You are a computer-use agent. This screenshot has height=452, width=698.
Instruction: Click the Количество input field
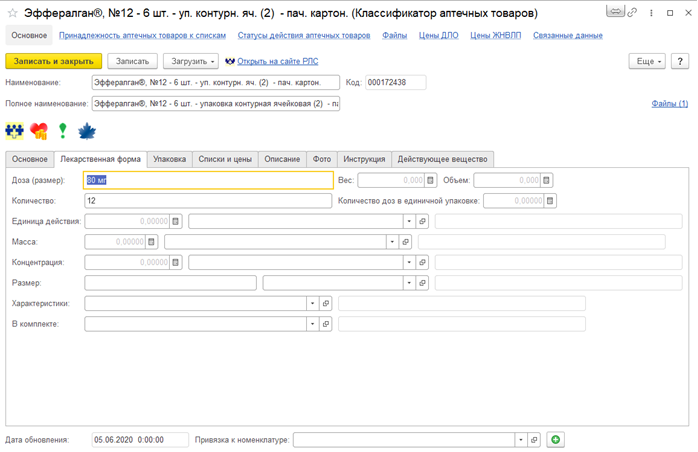click(208, 201)
